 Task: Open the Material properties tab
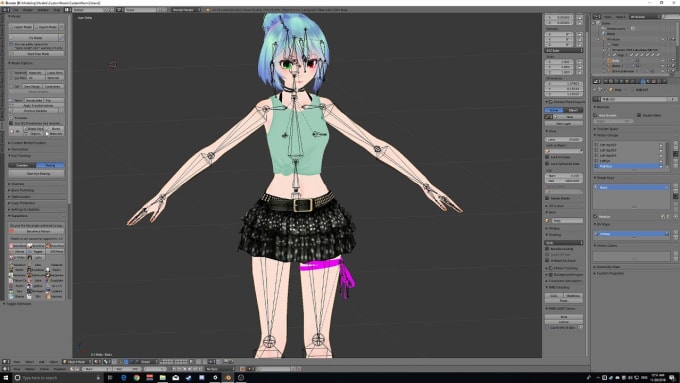point(648,81)
